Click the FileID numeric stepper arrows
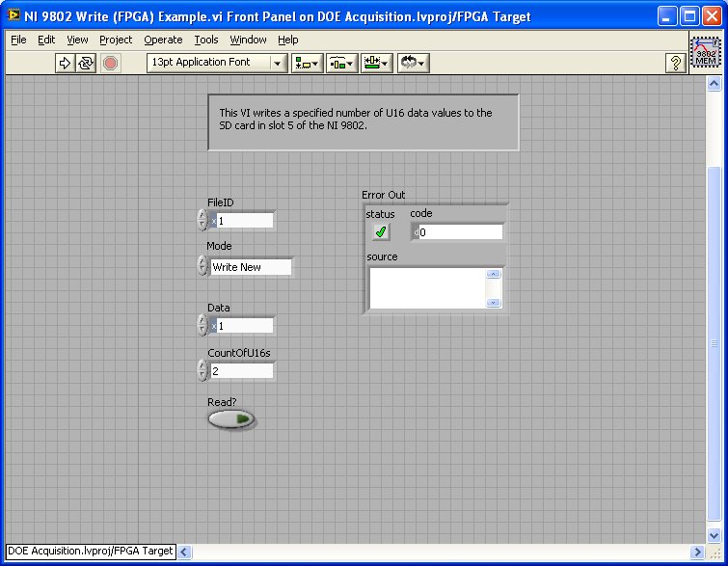This screenshot has width=728, height=566. coord(202,220)
